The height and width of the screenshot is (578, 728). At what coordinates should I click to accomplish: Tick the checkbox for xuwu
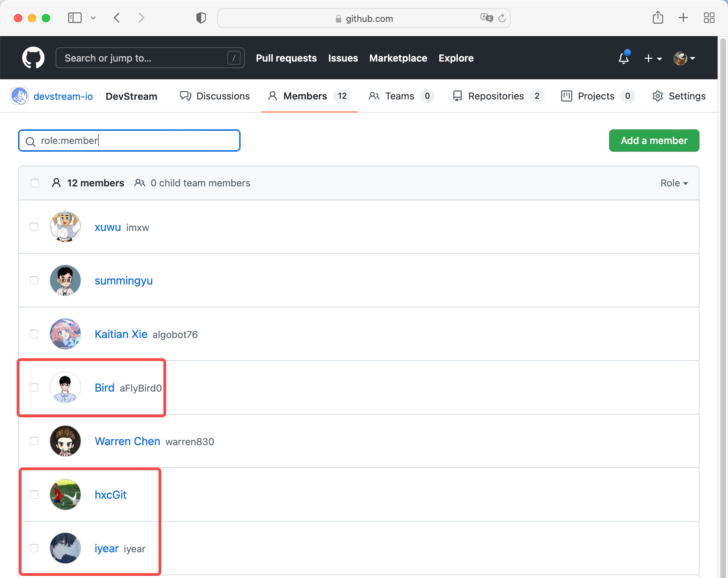click(34, 227)
